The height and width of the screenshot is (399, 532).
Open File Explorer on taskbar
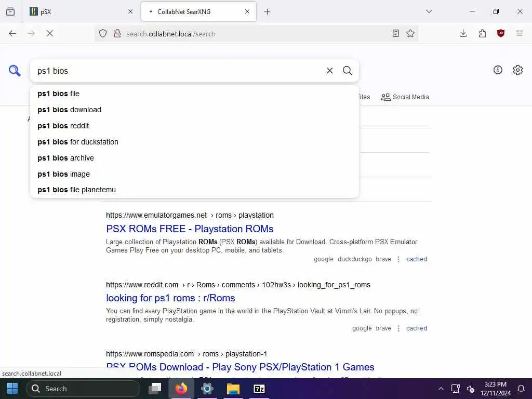tap(233, 389)
